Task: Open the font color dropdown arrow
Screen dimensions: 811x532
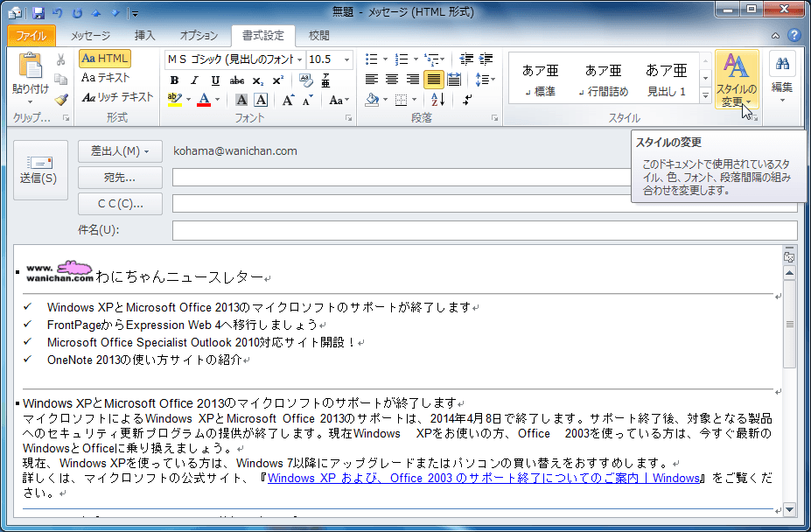Action: point(217,100)
